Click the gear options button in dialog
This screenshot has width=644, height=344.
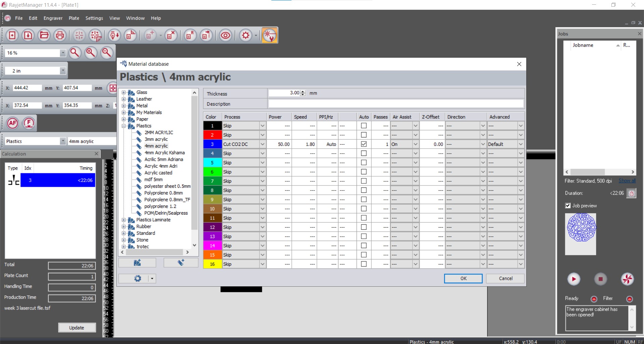coord(138,278)
